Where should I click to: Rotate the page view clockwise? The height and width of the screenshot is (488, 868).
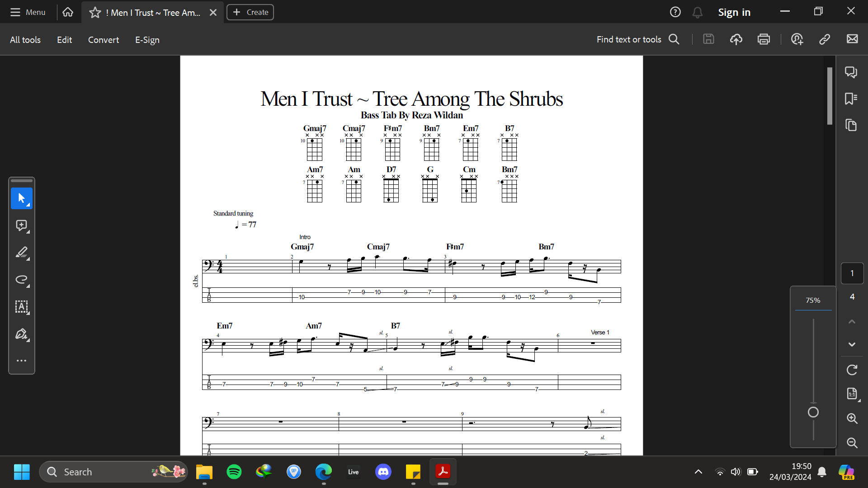click(852, 370)
